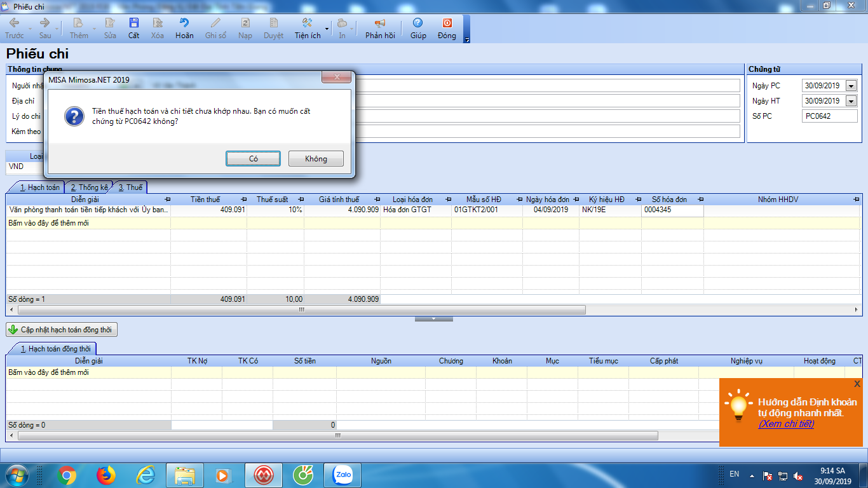Click the Đóng close toolbar icon
The image size is (868, 488).
[x=447, y=24]
